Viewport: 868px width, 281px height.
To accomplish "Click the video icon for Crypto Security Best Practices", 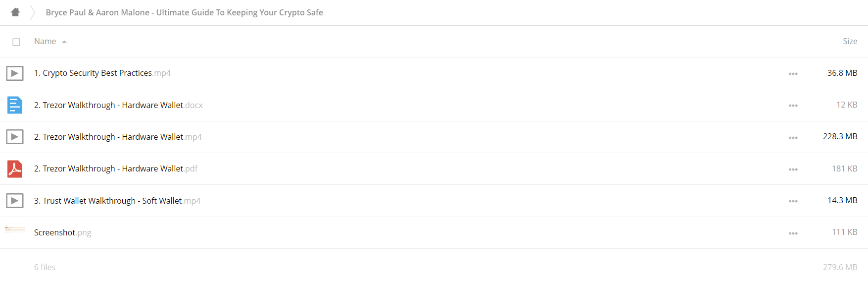I will [15, 73].
